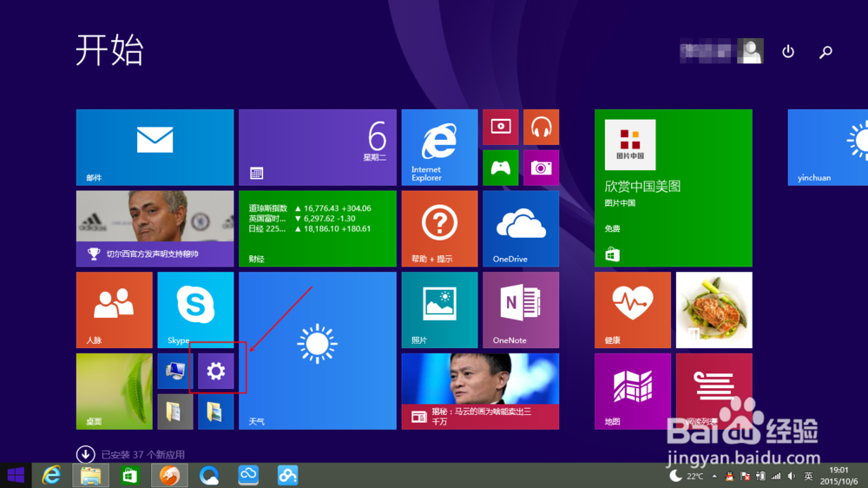
Task: Open the Food & Drink salmon dish tile
Action: [714, 310]
